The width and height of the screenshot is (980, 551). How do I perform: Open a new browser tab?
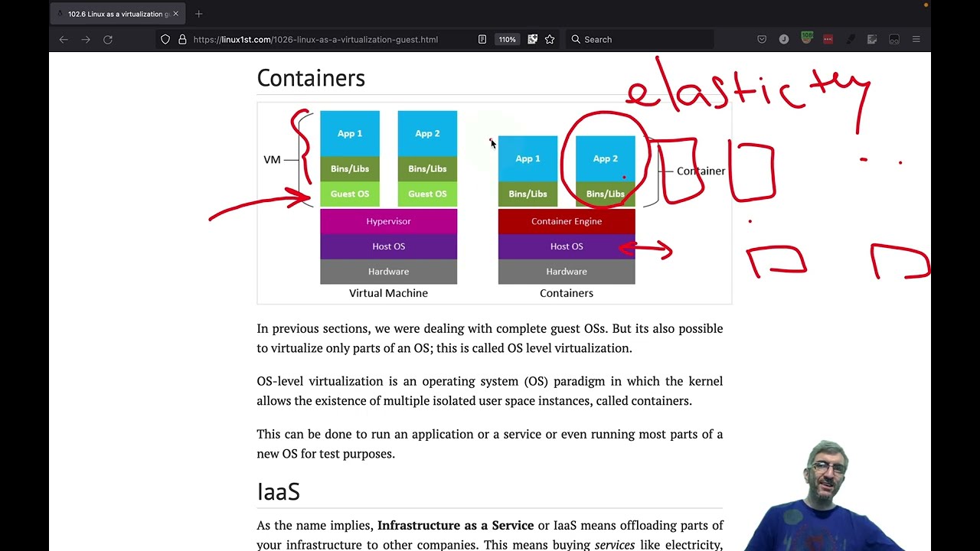(198, 14)
